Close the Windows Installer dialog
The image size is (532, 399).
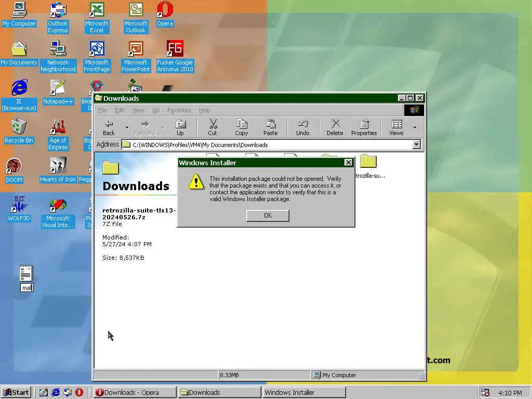pos(349,163)
